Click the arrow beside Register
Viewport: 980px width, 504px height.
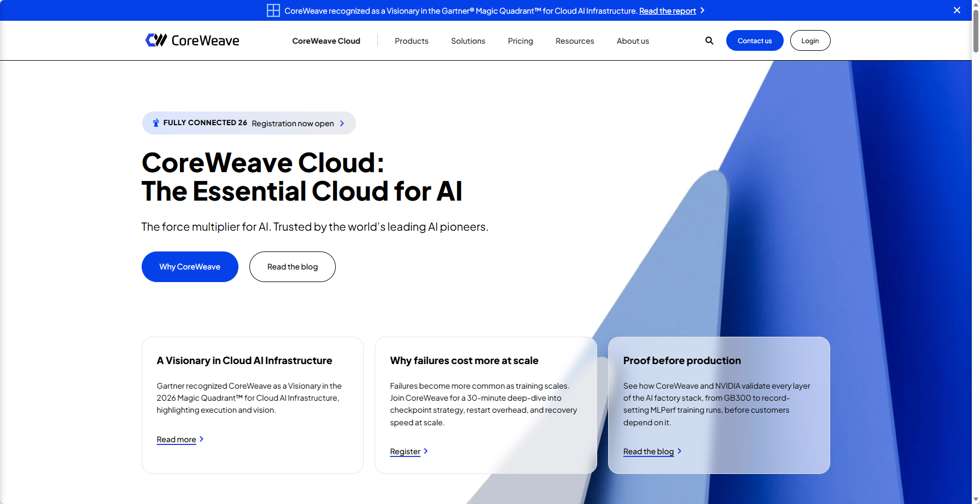pyautogui.click(x=425, y=451)
